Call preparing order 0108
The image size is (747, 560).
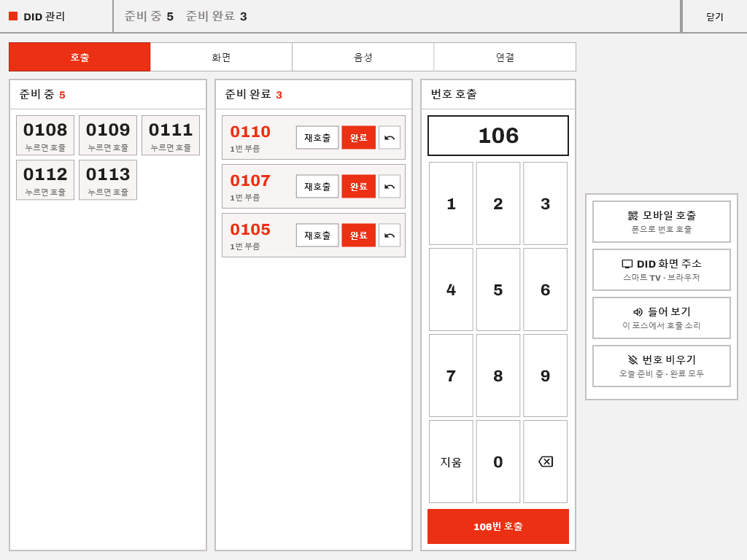[45, 135]
